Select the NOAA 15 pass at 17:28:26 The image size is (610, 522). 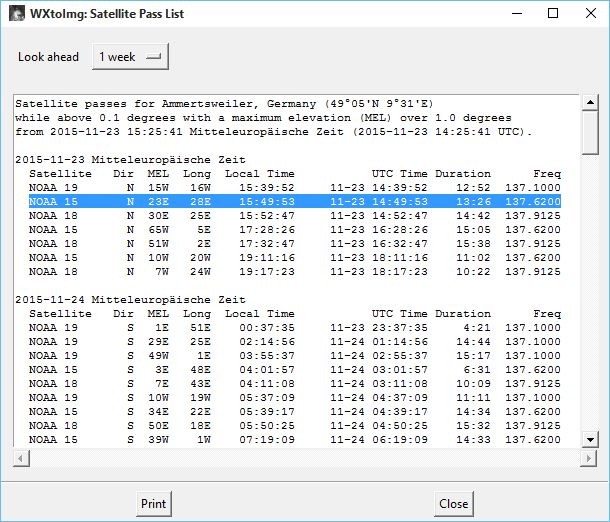click(294, 229)
